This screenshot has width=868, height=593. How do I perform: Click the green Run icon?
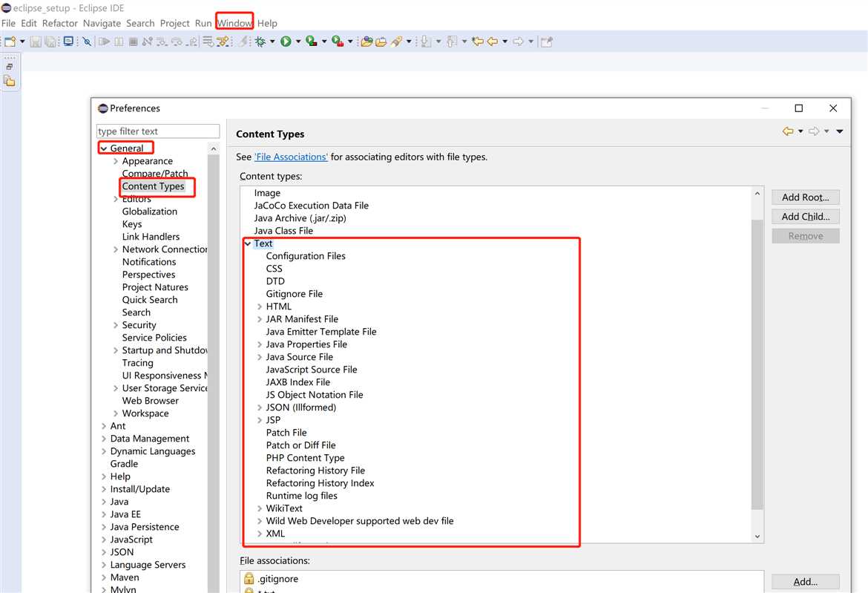[286, 42]
